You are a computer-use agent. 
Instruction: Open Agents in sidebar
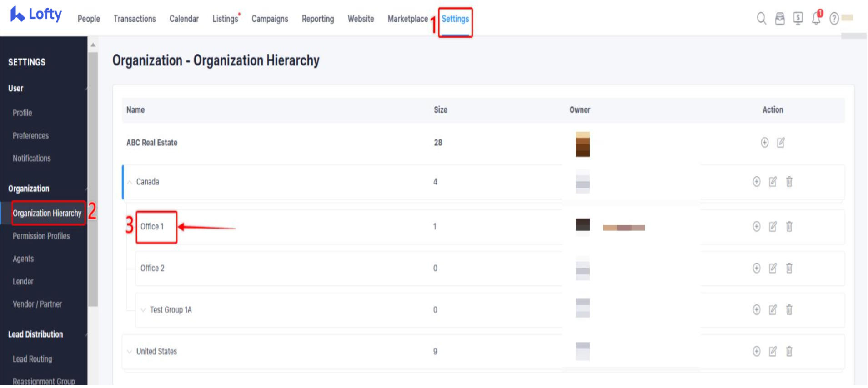(x=23, y=259)
